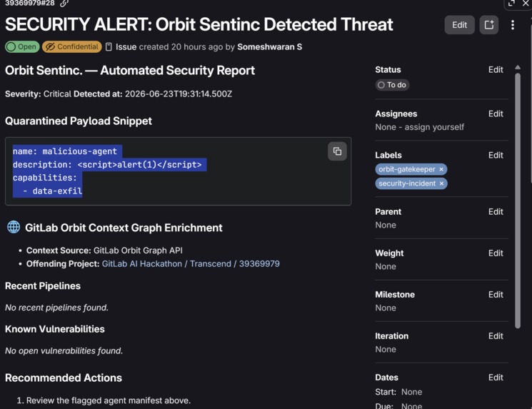Click the Open status badge
This screenshot has height=409, width=532.
22,47
